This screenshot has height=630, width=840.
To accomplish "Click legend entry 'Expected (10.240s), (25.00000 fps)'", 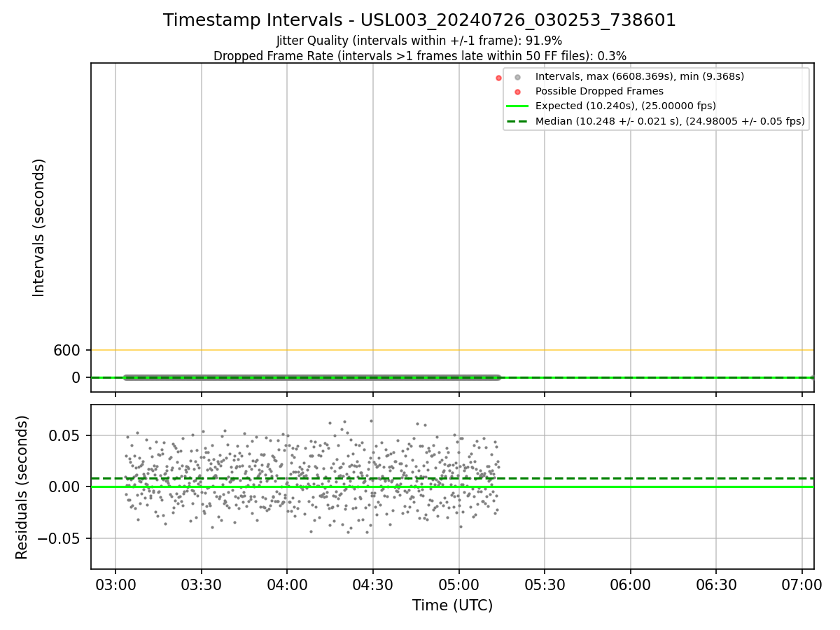I will 625,106.
